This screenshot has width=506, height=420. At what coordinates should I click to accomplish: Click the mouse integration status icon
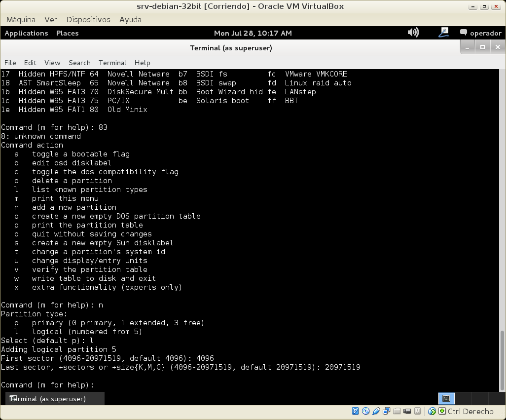point(432,411)
